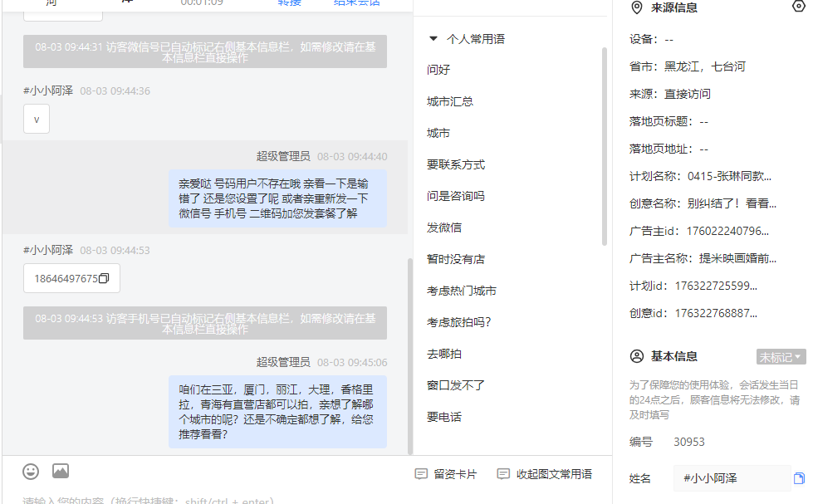Copy phone number 18646497675 using copy icon
This screenshot has height=504, width=813.
(x=104, y=278)
